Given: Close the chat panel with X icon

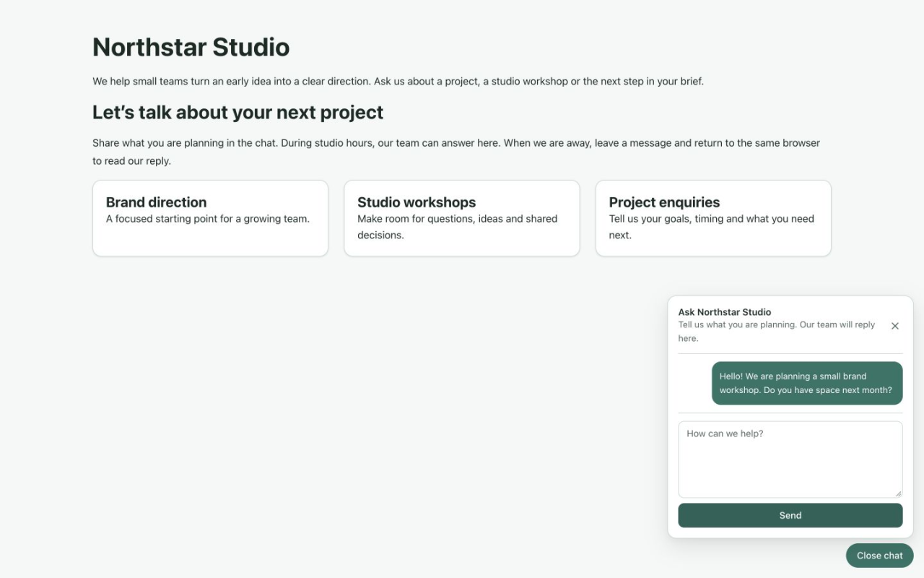Looking at the screenshot, I should click(x=894, y=326).
